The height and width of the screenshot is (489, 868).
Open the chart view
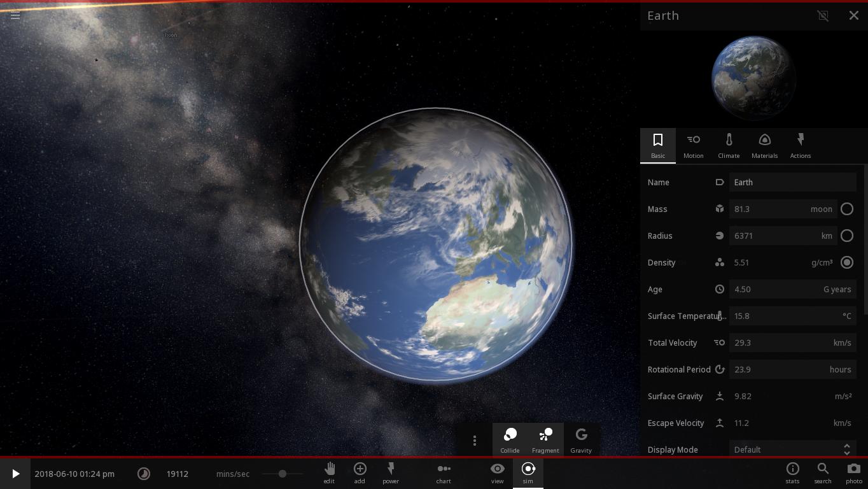pos(444,473)
